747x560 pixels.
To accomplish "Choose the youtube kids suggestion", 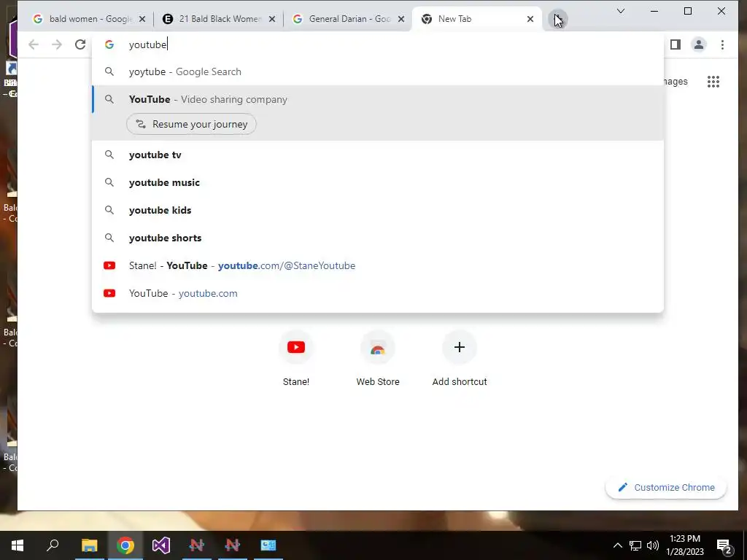I will pyautogui.click(x=377, y=210).
